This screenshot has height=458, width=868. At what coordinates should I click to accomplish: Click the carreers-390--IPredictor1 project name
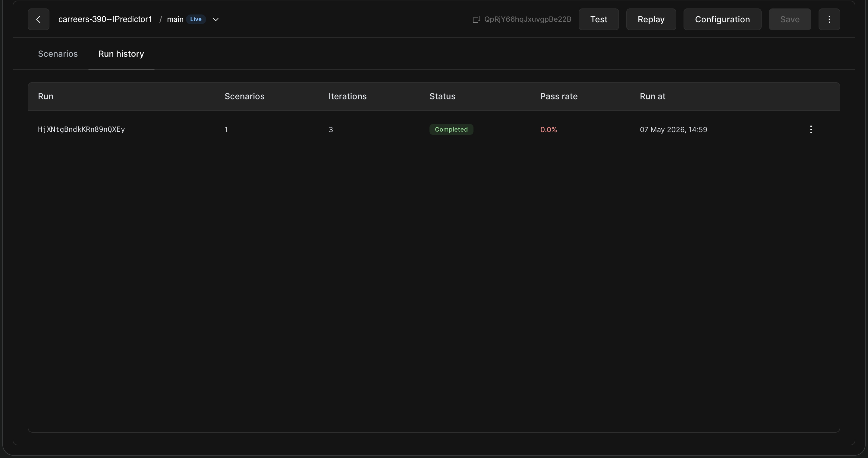105,19
